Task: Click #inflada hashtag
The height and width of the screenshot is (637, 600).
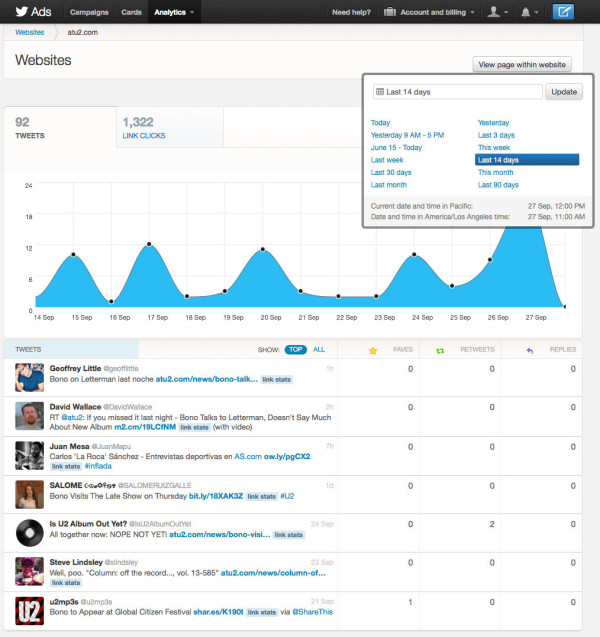Action: pyautogui.click(x=98, y=466)
